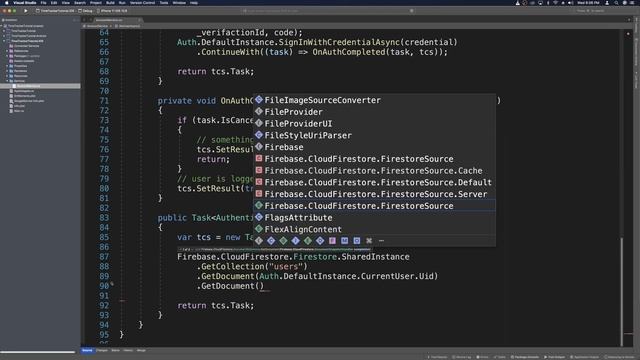
Task: Open Spotlight search in macOS menu bar
Action: point(616,3)
